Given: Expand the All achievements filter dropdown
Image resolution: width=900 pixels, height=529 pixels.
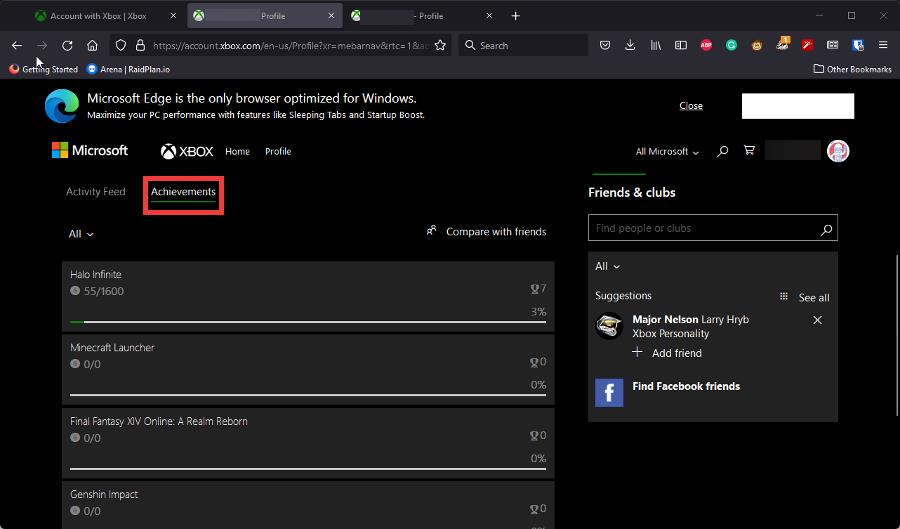Looking at the screenshot, I should click(x=81, y=234).
